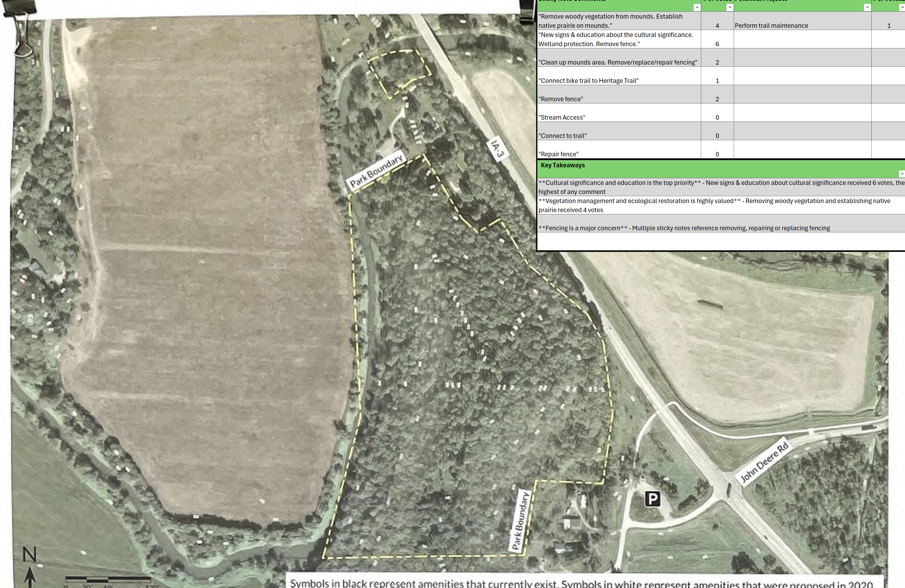Click the vote count 2 for "Remove fence" row

coord(718,94)
